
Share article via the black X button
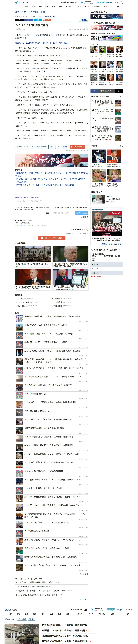20,20
